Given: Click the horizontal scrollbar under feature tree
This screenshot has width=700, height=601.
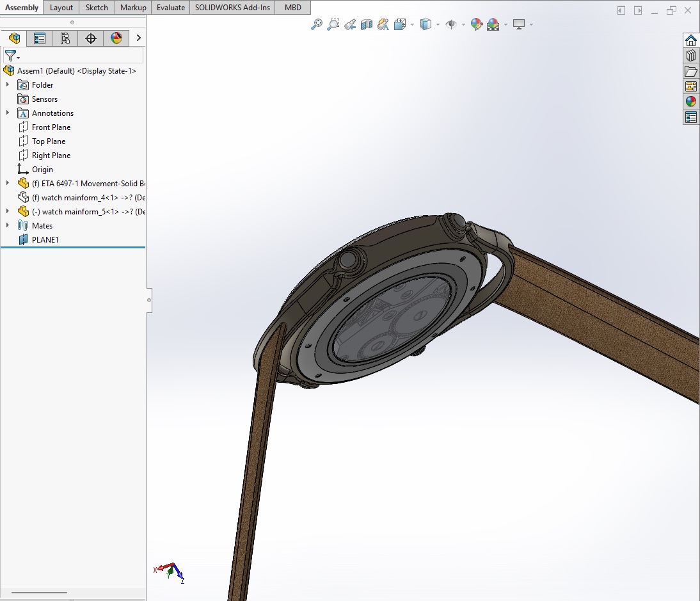Looking at the screenshot, I should coord(39,593).
